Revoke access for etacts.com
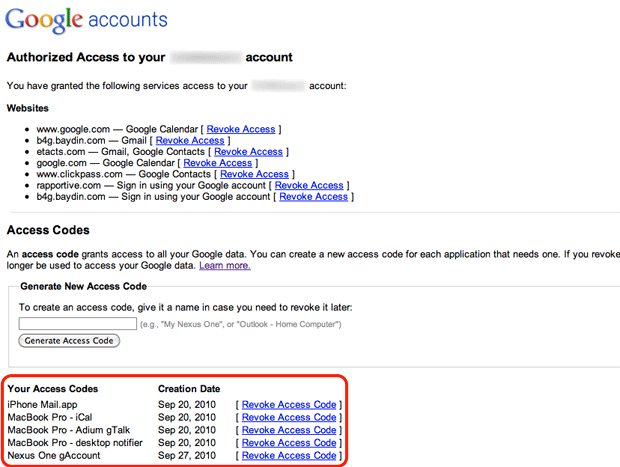 tap(248, 152)
